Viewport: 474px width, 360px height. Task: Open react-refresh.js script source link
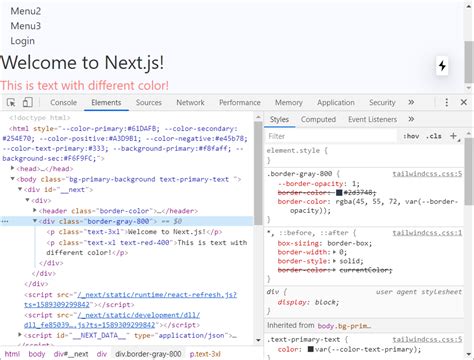pyautogui.click(x=130, y=300)
